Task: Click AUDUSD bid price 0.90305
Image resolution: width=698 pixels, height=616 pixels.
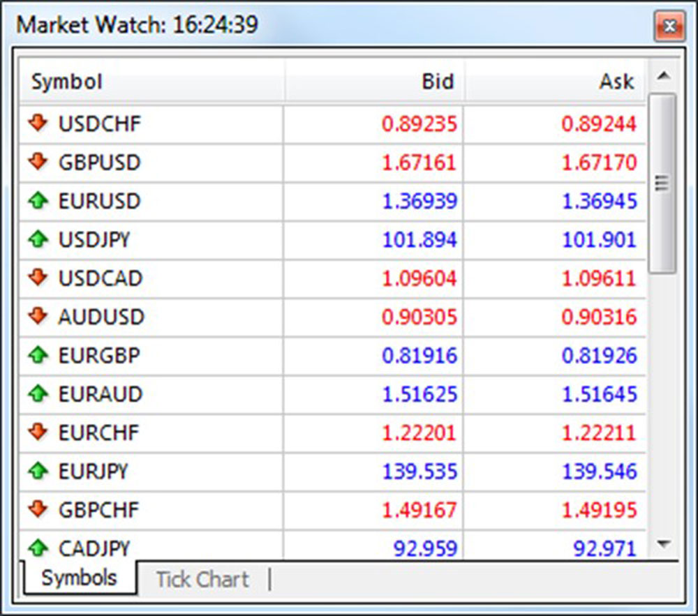Action: [x=419, y=317]
